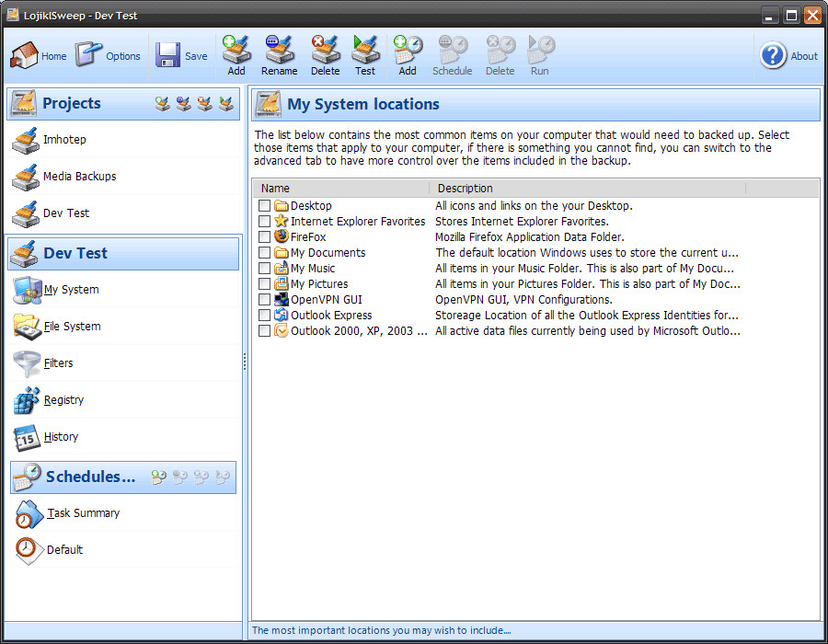The width and height of the screenshot is (828, 644).
Task: Check the Outlook 2000, XP, 2003 checkbox
Action: click(265, 331)
